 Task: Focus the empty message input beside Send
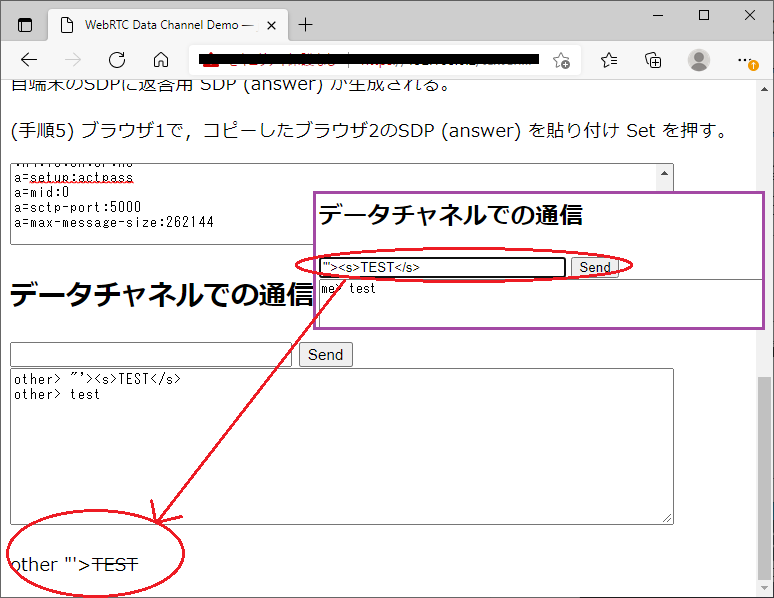151,355
